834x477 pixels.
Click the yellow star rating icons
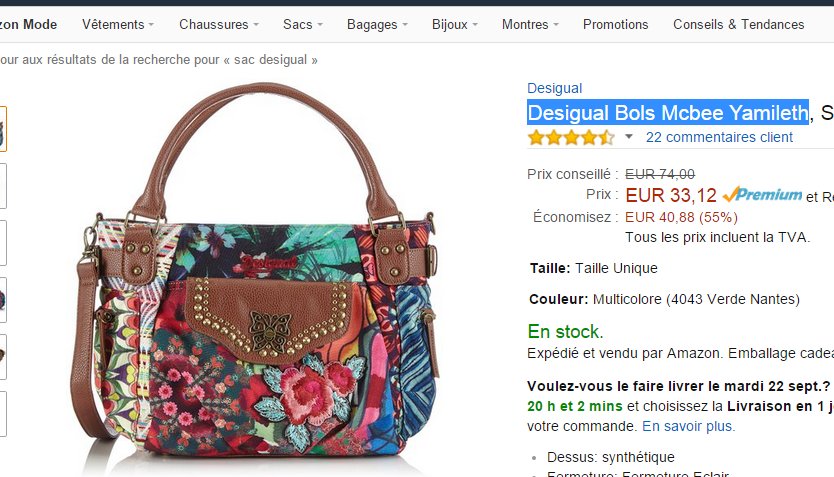point(571,137)
